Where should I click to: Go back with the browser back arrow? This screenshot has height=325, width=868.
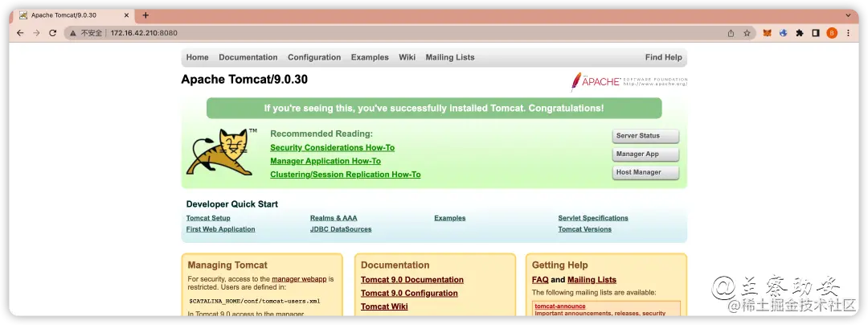[20, 33]
